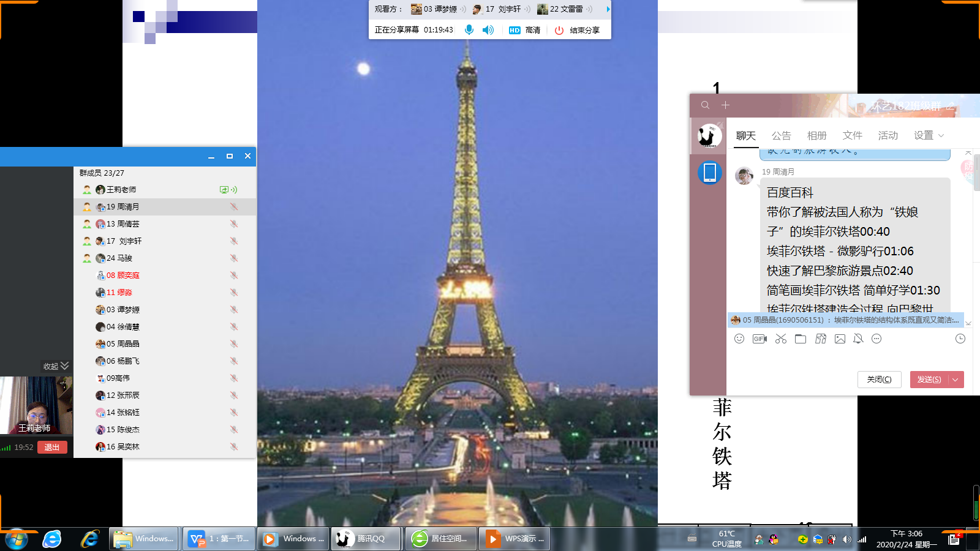
Task: Open 腾讯QQ from the taskbar
Action: coord(366,539)
